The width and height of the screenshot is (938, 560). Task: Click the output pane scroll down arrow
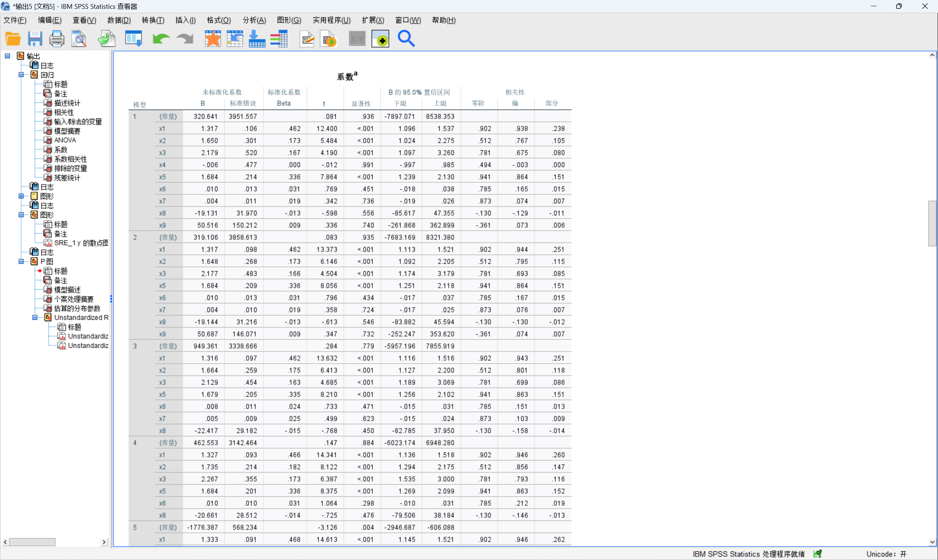coord(933,542)
